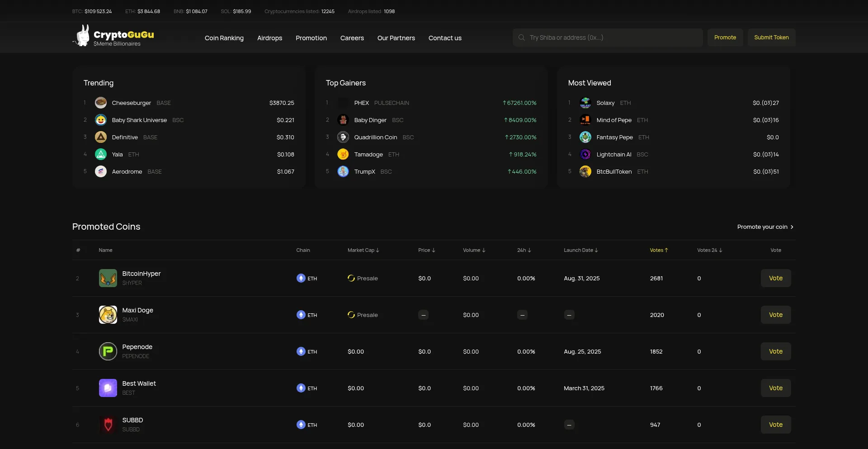Screen dimensions: 868x449
Task: Click the Baby Shark Universe coin icon
Action: (x=101, y=120)
